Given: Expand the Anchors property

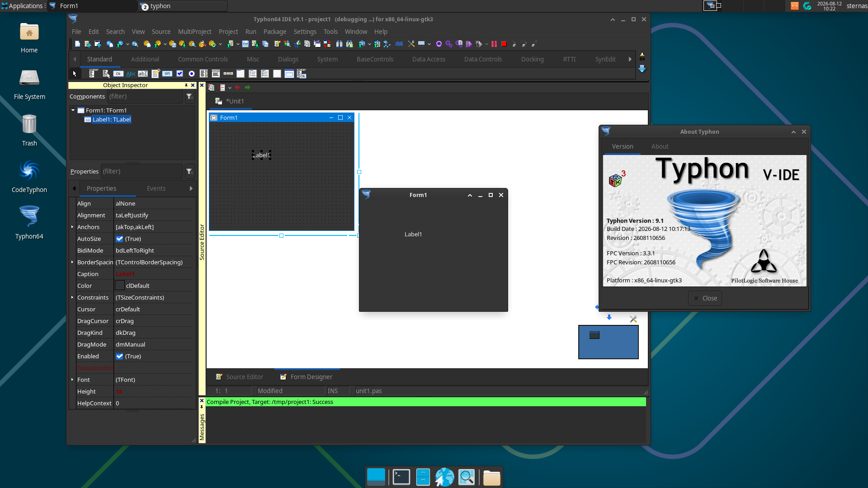Looking at the screenshot, I should click(x=72, y=227).
